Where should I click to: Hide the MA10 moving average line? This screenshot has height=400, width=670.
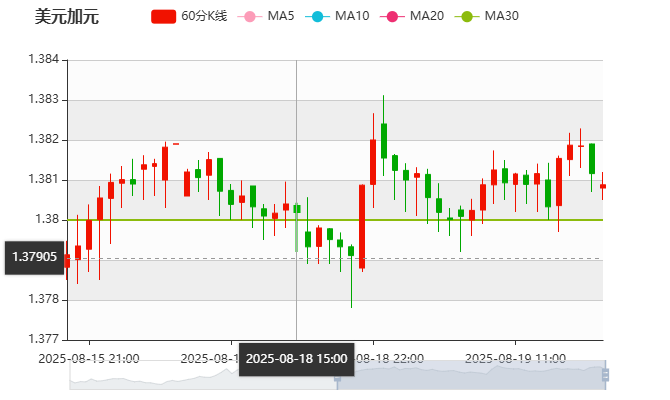pos(337,16)
